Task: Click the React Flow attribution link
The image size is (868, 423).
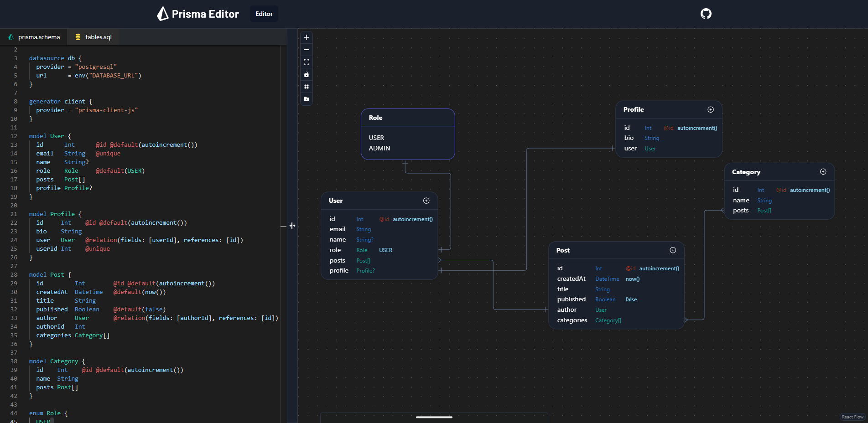Action: tap(852, 417)
